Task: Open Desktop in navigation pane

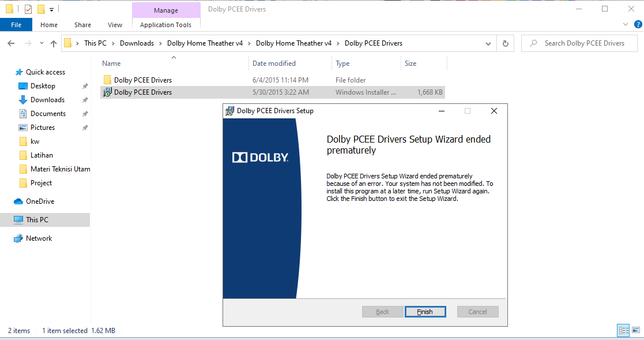Action: coord(43,86)
